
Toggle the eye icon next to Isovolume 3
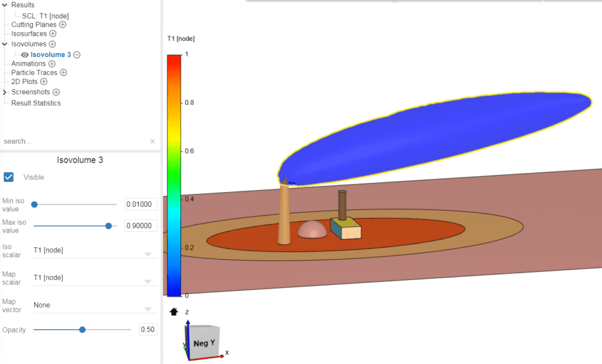24,54
